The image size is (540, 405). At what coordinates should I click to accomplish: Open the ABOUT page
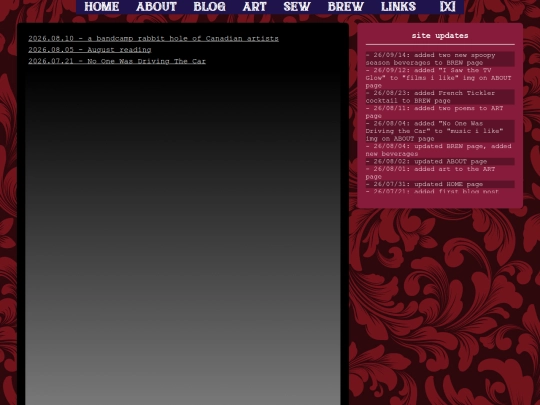coord(156,7)
